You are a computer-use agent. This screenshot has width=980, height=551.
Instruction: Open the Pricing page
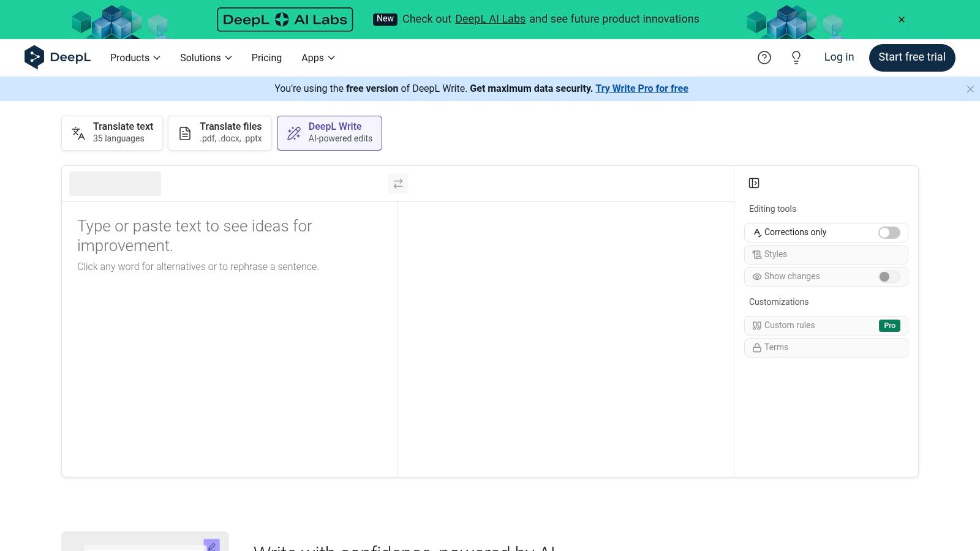[266, 58]
